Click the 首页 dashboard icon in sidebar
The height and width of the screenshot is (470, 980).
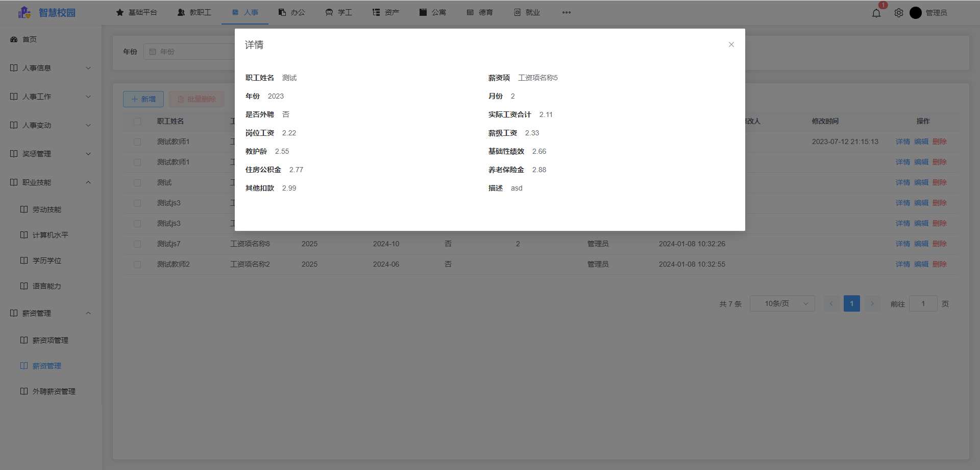point(14,39)
